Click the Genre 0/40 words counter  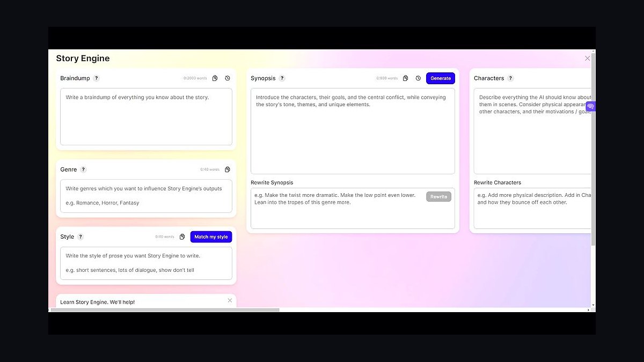pos(210,169)
